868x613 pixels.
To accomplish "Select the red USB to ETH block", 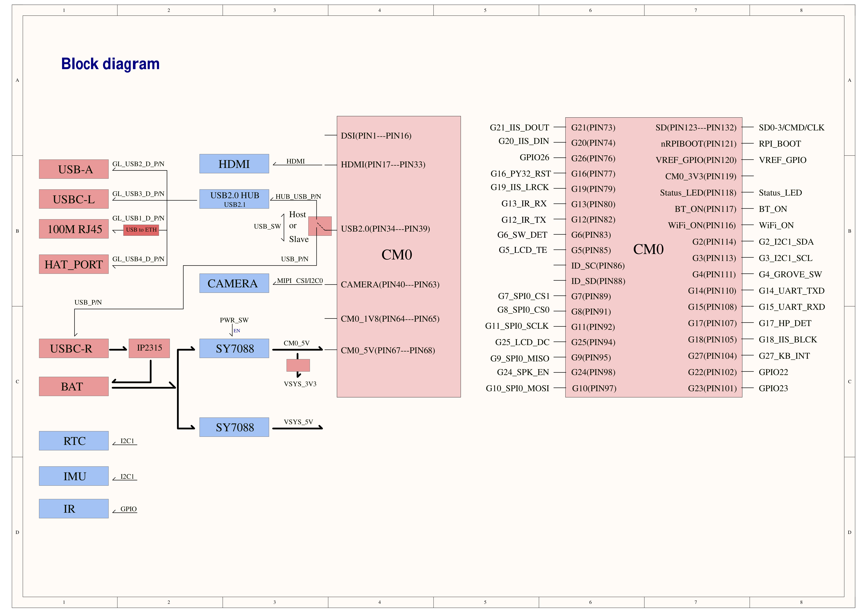I will tap(141, 230).
